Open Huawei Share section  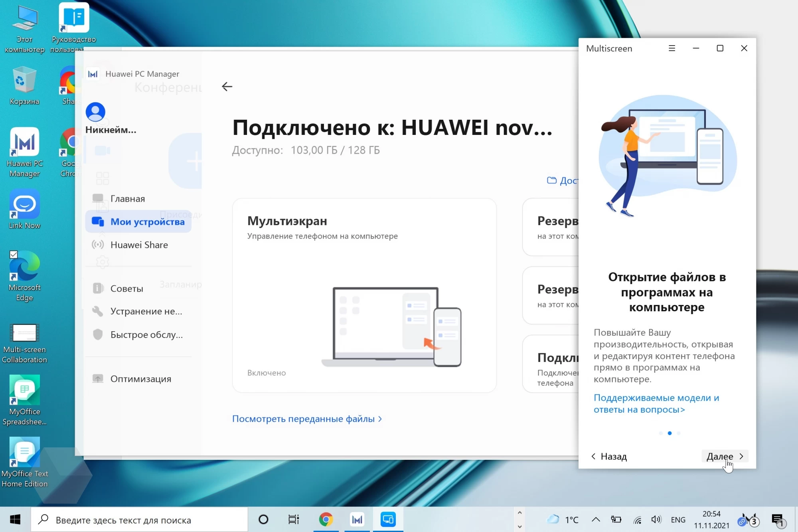click(x=138, y=245)
